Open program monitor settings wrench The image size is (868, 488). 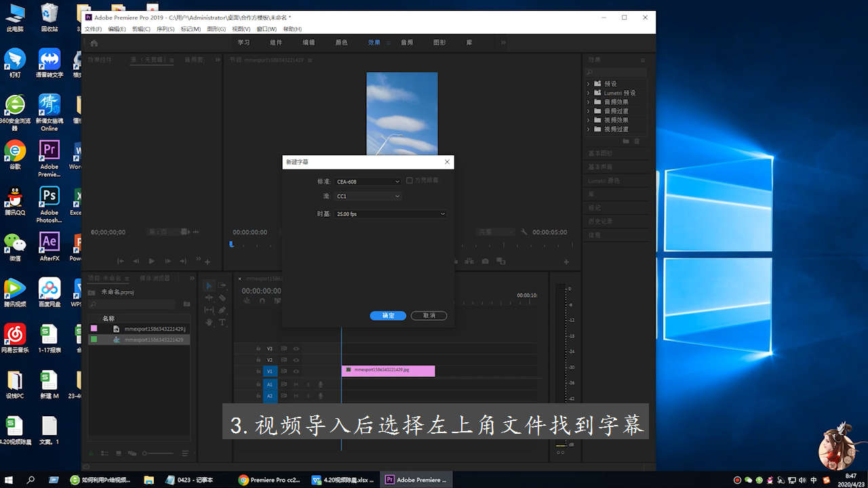(x=524, y=232)
